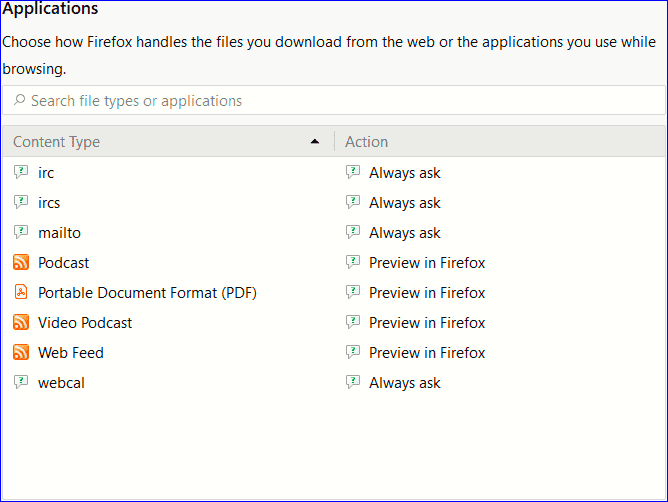Click the Podcast RSS feed icon
This screenshot has height=502, width=668.
pos(21,262)
